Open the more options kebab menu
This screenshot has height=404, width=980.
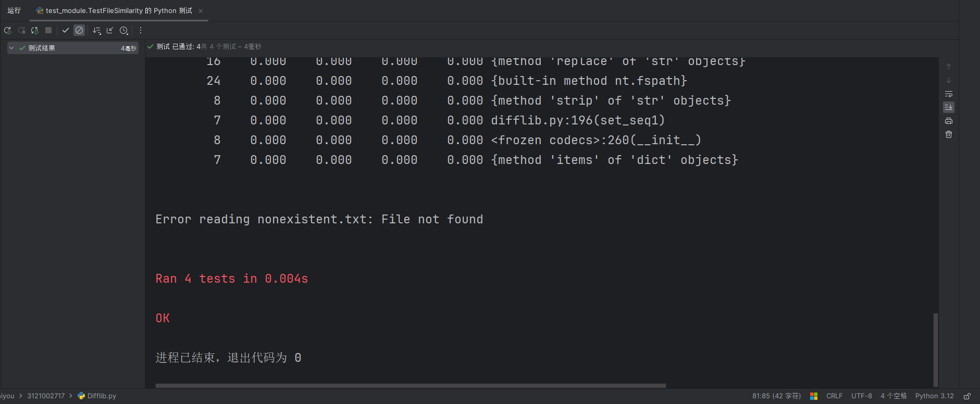click(x=141, y=31)
